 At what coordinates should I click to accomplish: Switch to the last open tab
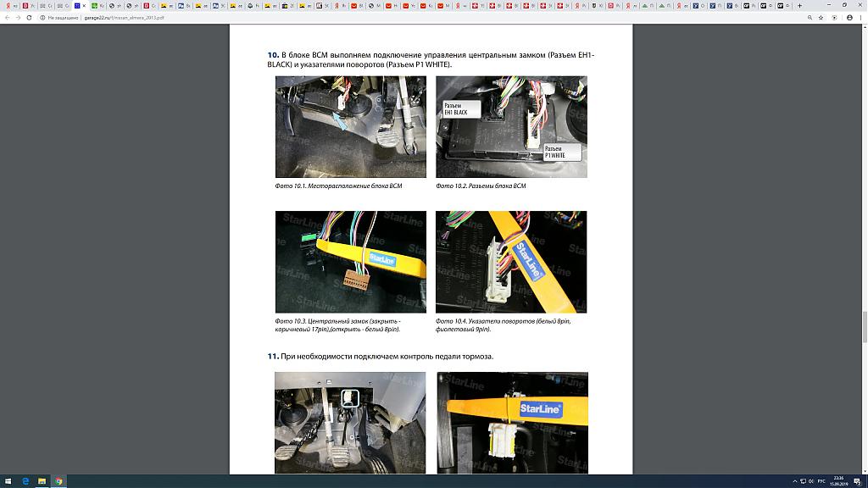click(x=782, y=6)
